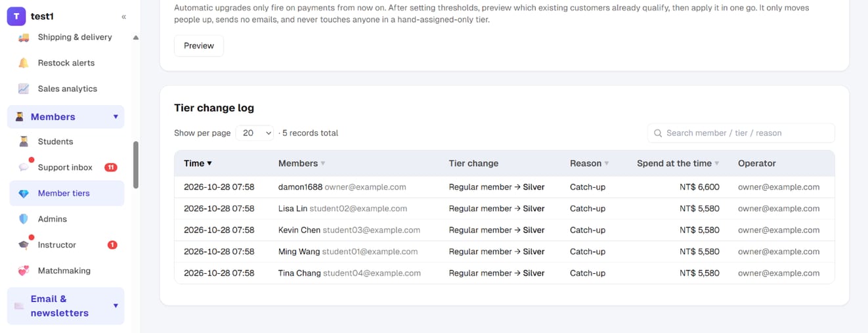Click the Search member / tier / reason field

(x=741, y=133)
